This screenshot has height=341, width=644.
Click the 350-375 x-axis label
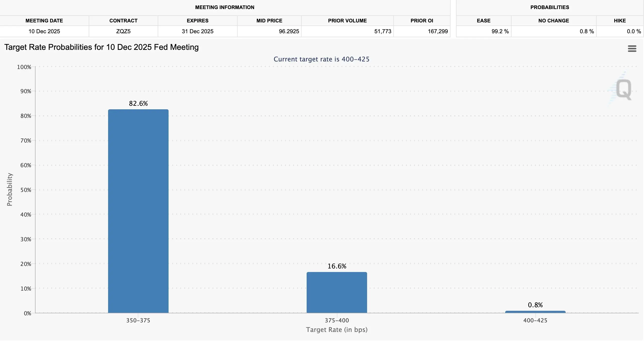click(138, 320)
